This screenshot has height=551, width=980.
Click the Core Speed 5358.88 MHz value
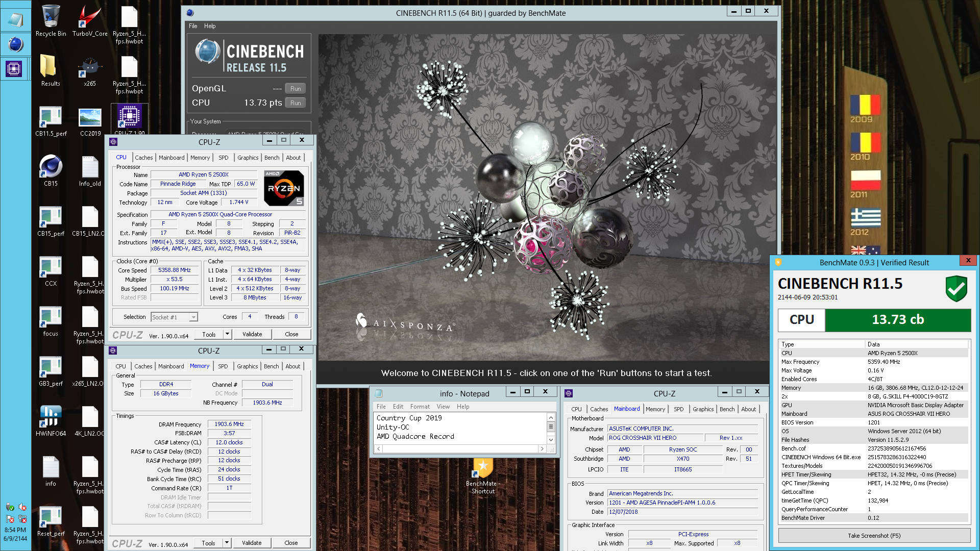point(175,270)
